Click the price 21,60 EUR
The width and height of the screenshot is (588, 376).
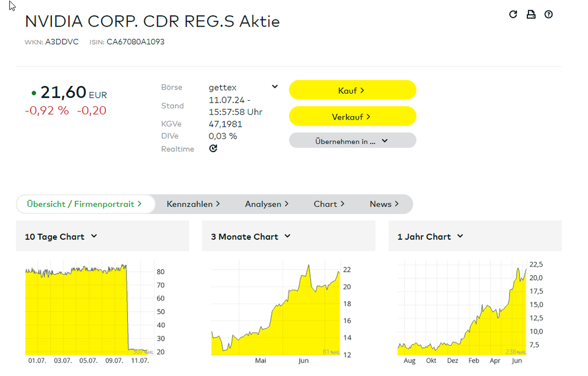74,93
